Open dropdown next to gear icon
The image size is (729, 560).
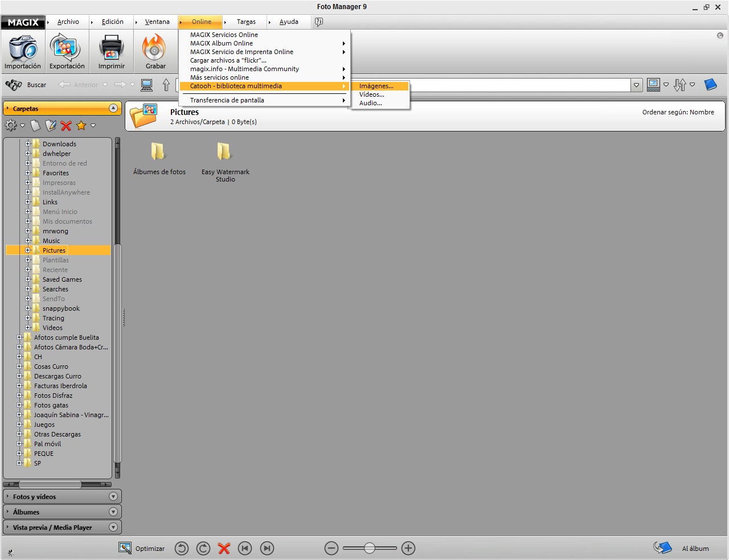23,126
